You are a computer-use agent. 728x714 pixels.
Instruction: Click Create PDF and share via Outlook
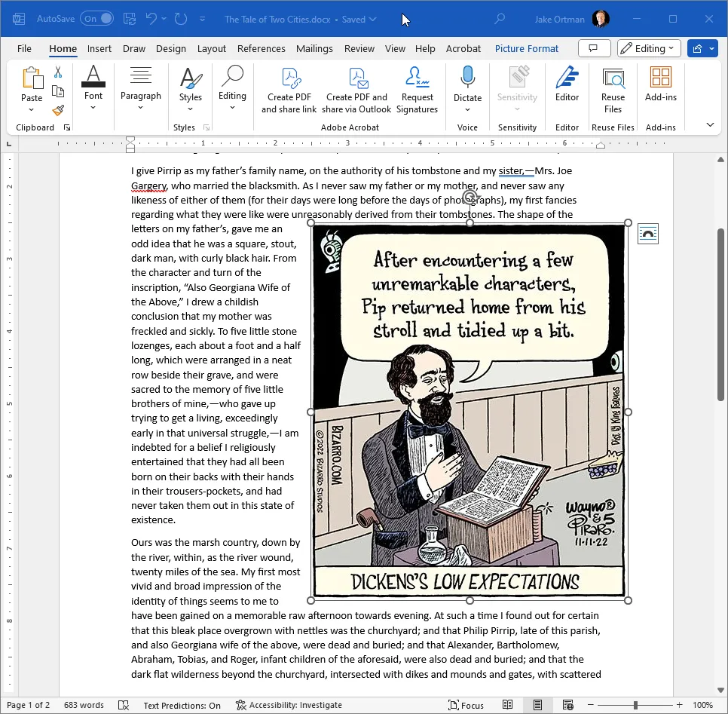[356, 90]
